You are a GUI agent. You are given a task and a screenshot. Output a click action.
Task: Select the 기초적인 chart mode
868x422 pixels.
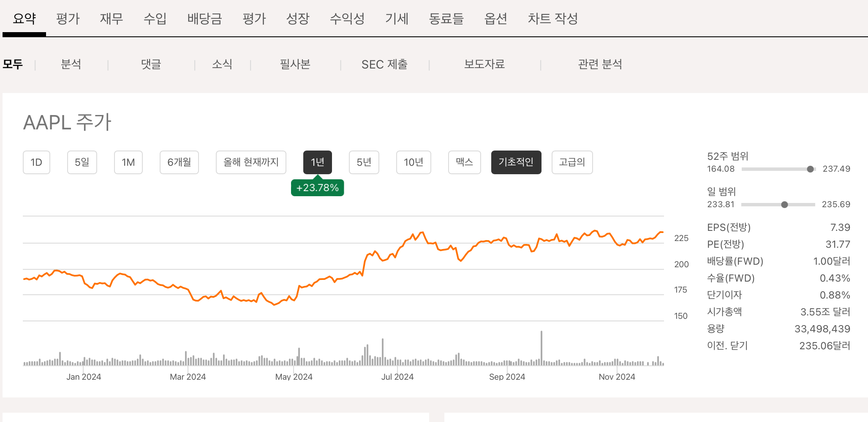click(516, 162)
